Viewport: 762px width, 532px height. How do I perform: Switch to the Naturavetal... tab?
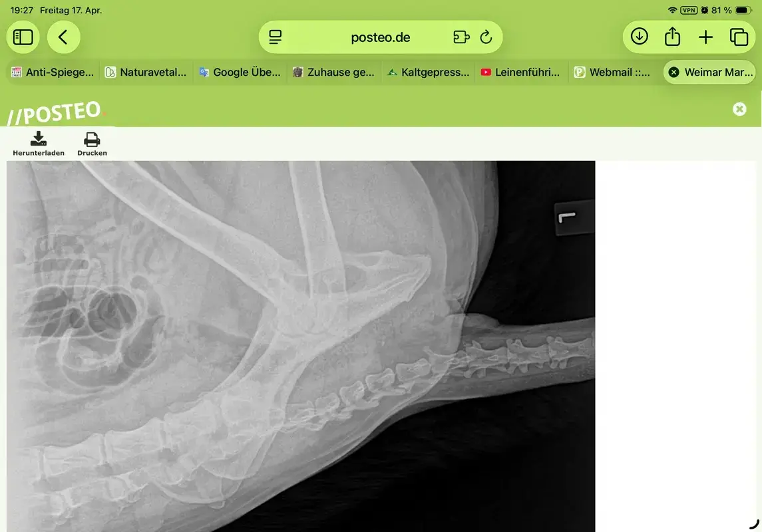coord(146,72)
